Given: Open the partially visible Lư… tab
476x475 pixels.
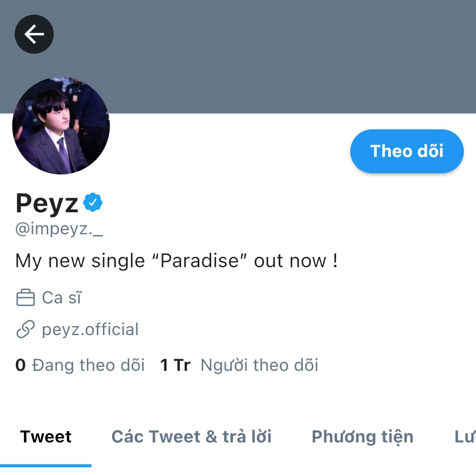Looking at the screenshot, I should point(465,437).
